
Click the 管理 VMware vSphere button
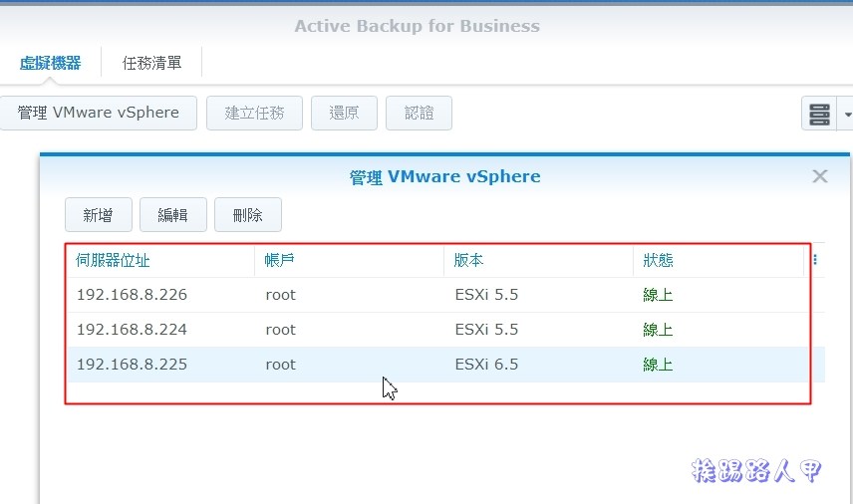coord(99,113)
